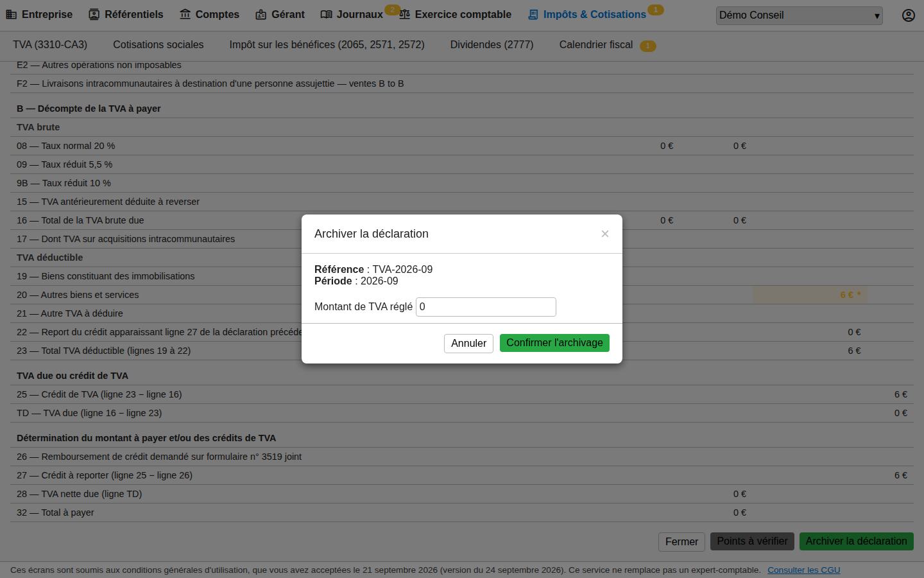Open the Journaux menu
This screenshot has width=924, height=578.
pyautogui.click(x=352, y=14)
